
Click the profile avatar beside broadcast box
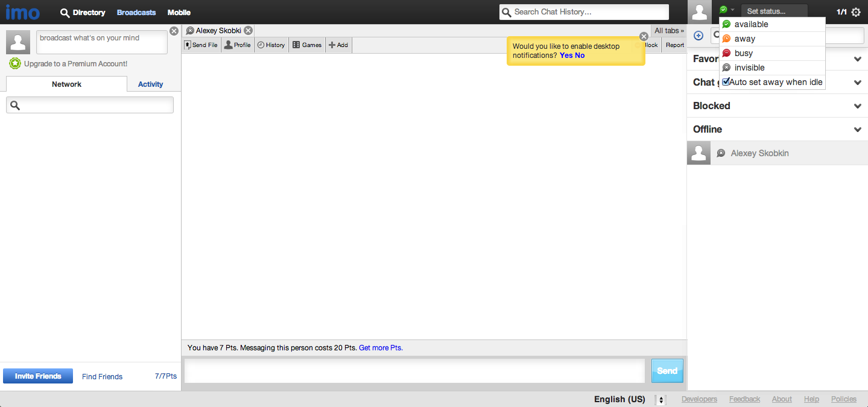coord(18,42)
